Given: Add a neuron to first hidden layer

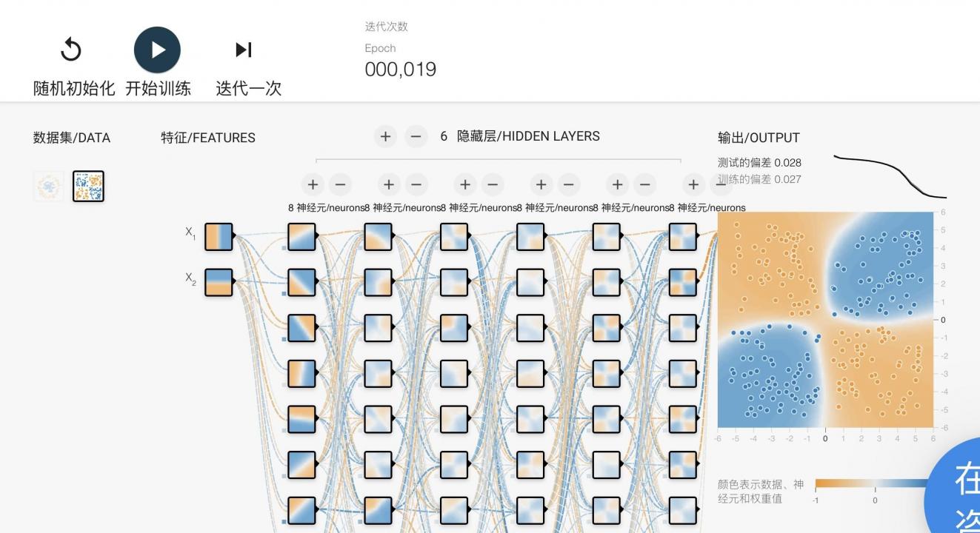Looking at the screenshot, I should click(x=313, y=184).
